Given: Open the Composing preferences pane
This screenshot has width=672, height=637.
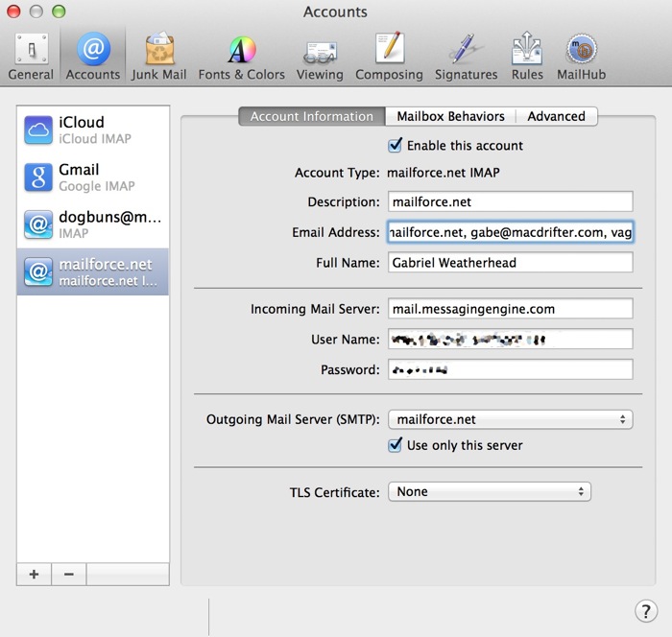Looking at the screenshot, I should [x=389, y=57].
